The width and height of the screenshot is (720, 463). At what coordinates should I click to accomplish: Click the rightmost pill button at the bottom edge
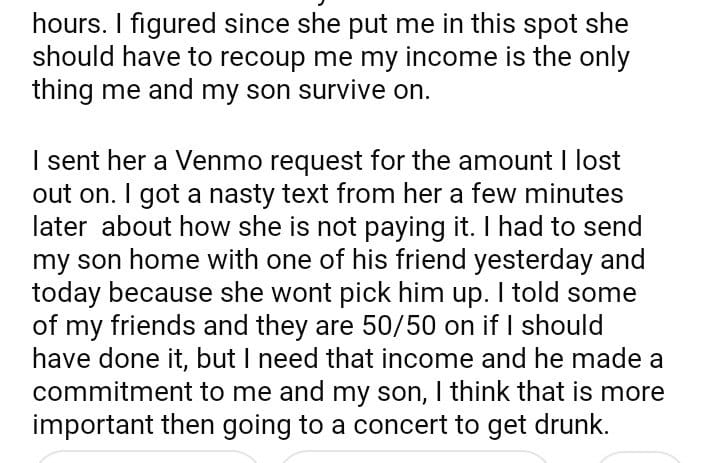pos(638,459)
